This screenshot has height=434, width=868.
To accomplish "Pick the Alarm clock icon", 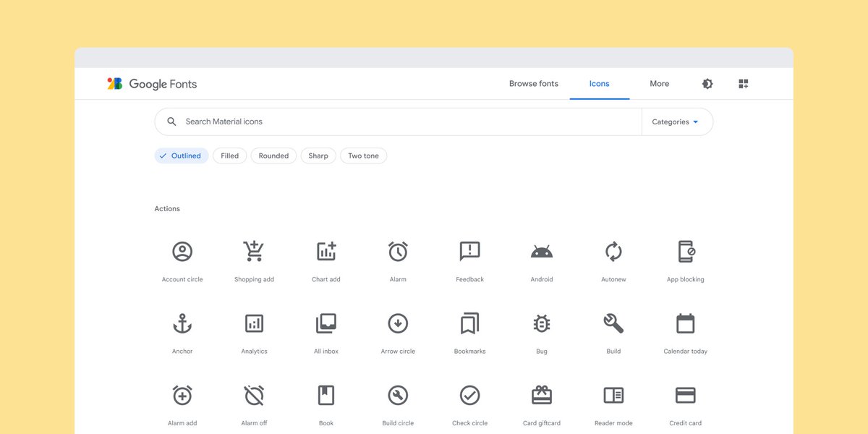I will tap(398, 251).
